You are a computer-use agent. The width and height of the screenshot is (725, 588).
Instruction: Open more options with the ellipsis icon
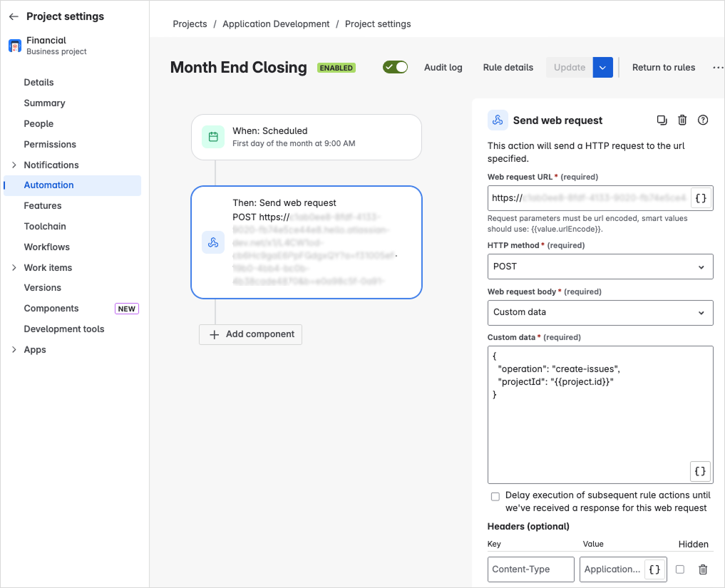click(717, 67)
